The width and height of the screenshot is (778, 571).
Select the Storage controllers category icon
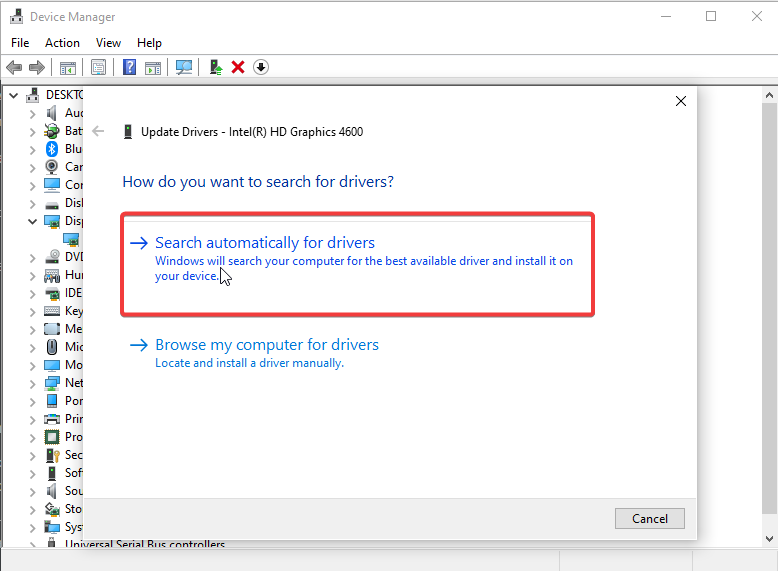click(52, 509)
